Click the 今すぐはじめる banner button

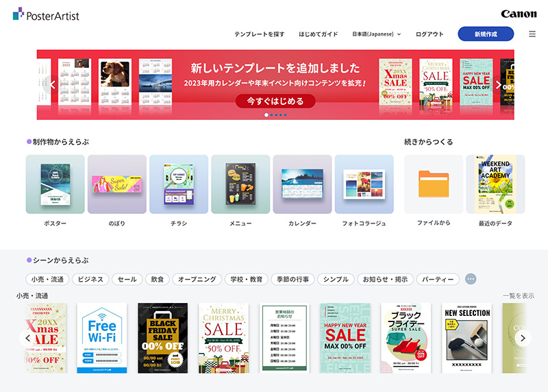coord(275,101)
